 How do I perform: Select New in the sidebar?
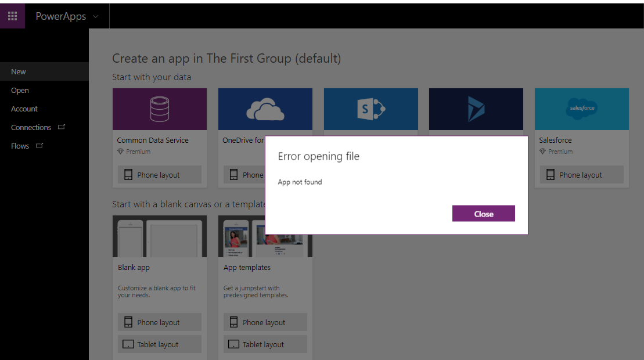tap(44, 71)
